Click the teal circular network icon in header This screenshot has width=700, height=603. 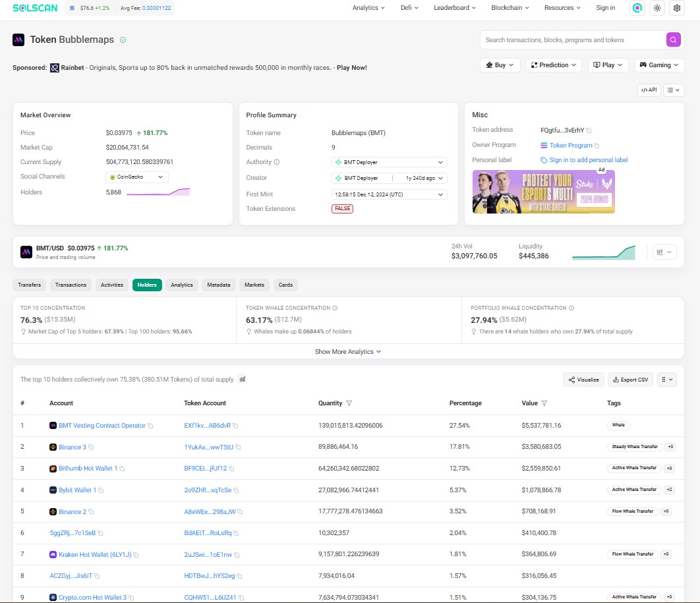pyautogui.click(x=637, y=8)
